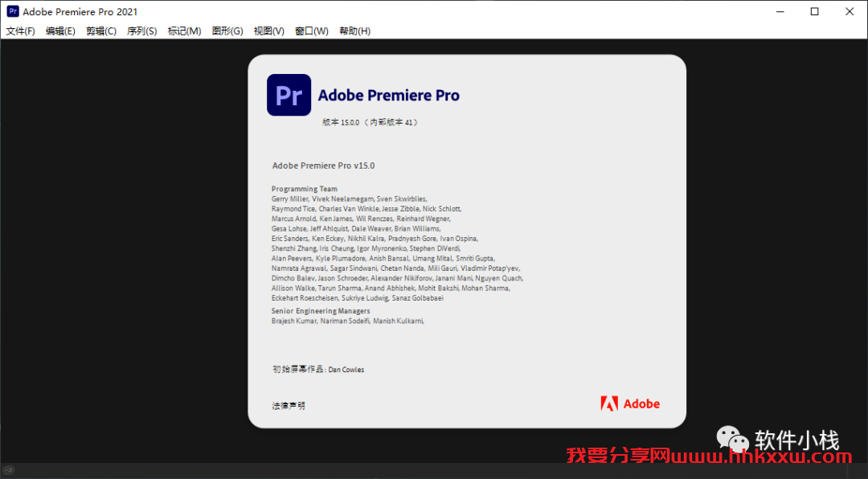This screenshot has height=479, width=868.
Task: Open the 文件(F) menu
Action: 20,31
